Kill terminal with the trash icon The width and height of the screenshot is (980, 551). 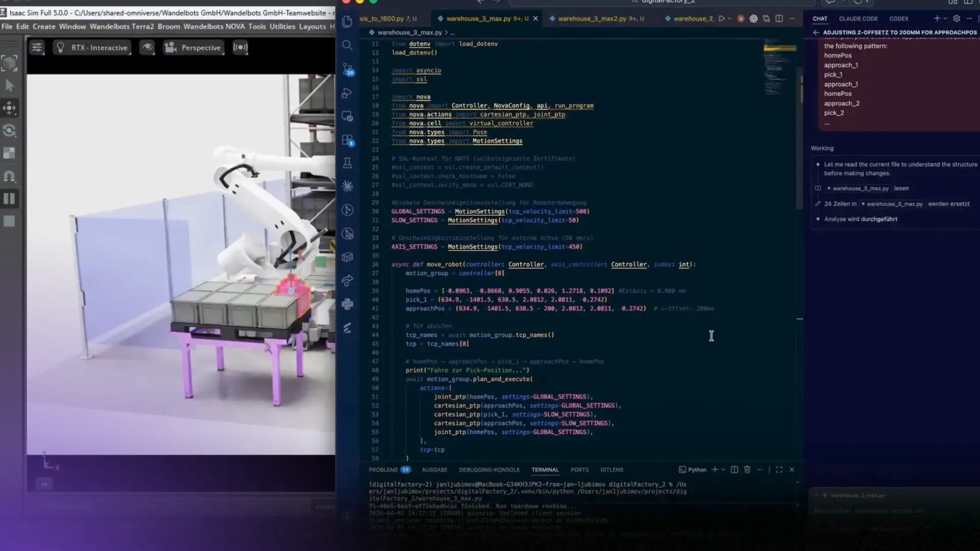pos(747,469)
